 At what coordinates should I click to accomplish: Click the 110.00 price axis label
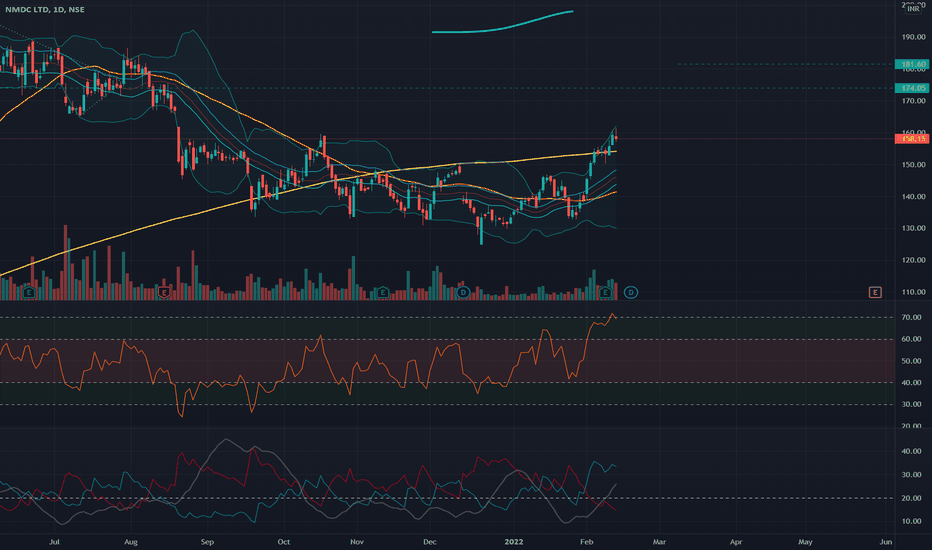(x=913, y=292)
